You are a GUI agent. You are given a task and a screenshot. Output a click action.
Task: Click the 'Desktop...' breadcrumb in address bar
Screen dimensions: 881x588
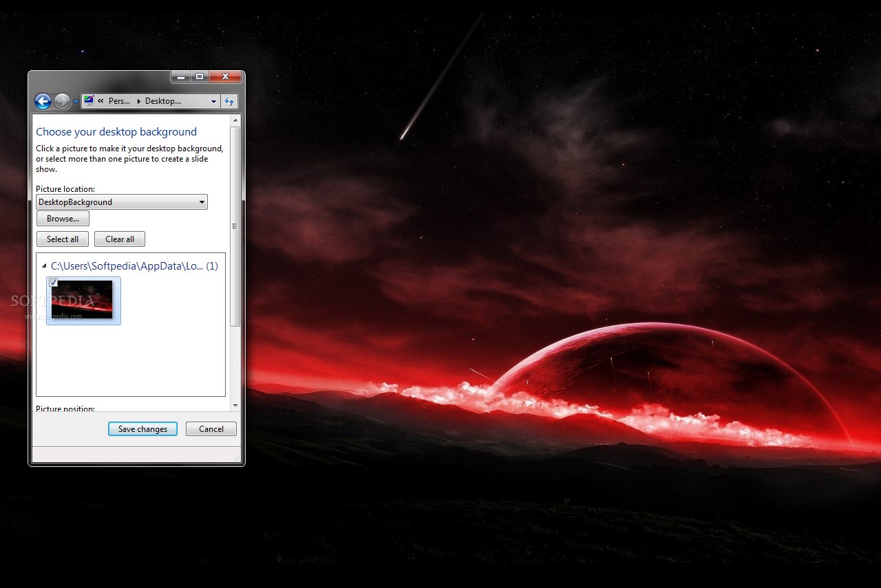163,101
